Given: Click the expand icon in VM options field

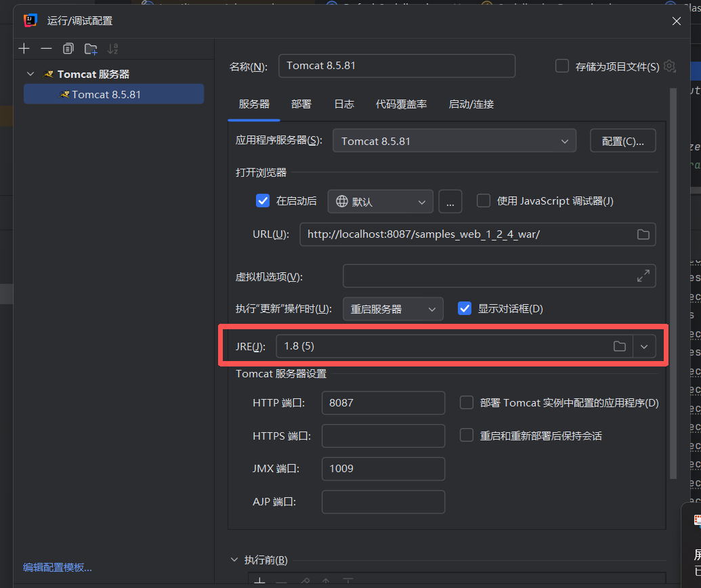Looking at the screenshot, I should click(643, 276).
